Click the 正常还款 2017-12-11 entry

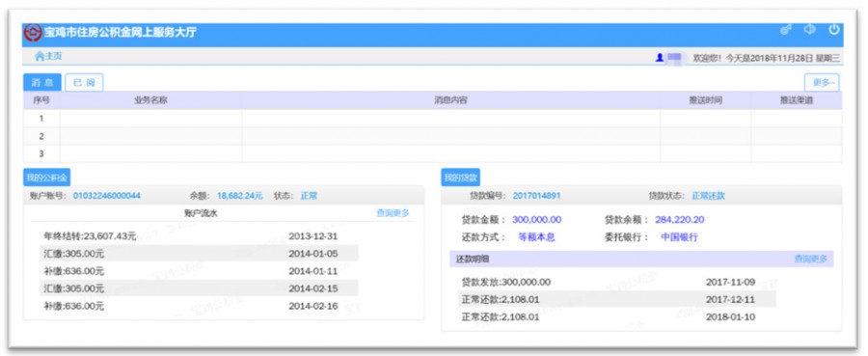pos(616,299)
